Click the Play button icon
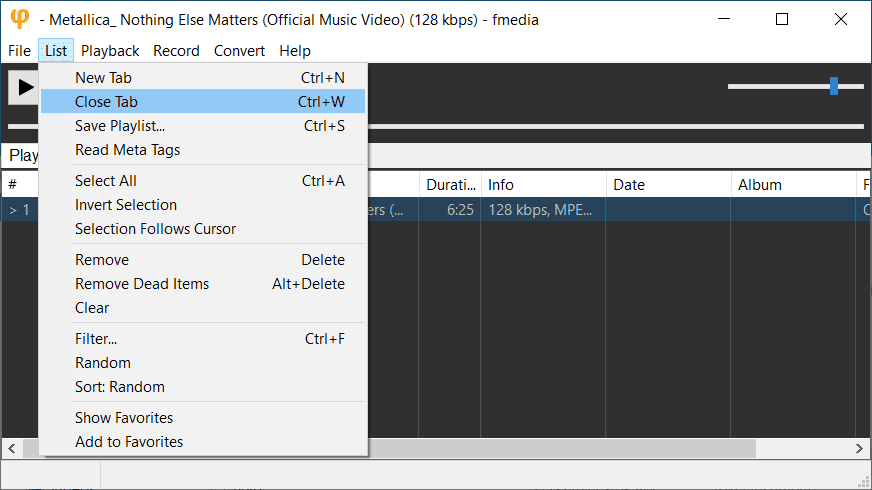 click(x=24, y=87)
